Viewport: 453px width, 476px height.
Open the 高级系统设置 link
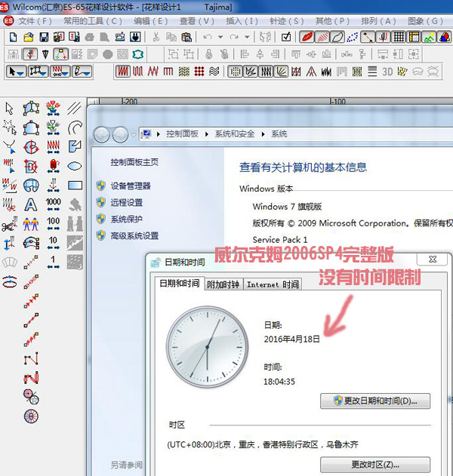coord(134,235)
